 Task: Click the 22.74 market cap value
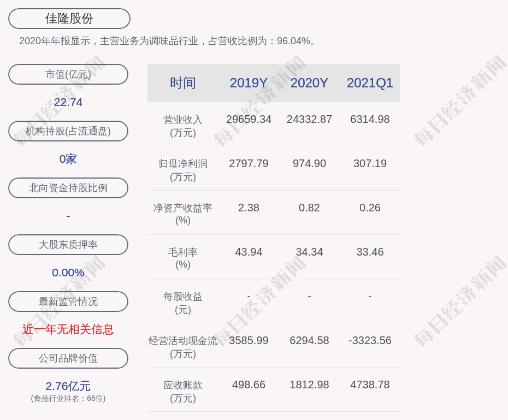click(x=68, y=102)
